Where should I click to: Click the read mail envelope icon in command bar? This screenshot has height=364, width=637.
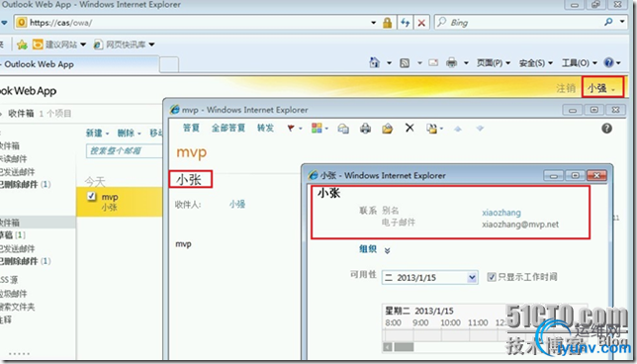(433, 62)
